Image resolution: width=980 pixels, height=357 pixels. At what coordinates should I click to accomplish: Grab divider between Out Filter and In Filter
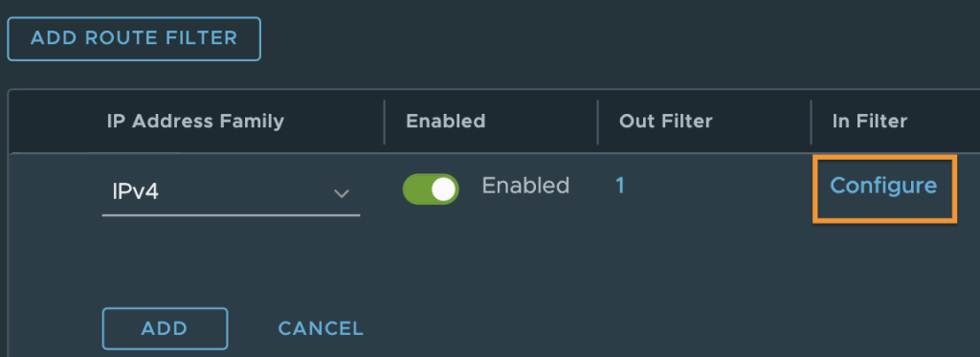click(811, 122)
